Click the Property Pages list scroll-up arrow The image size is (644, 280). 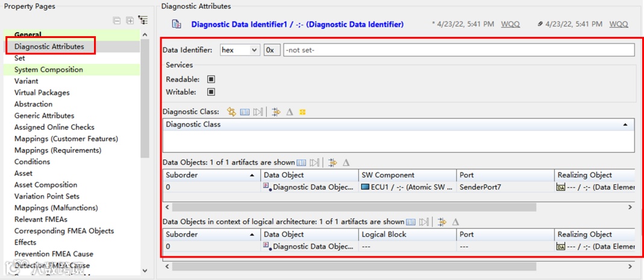[x=144, y=36]
